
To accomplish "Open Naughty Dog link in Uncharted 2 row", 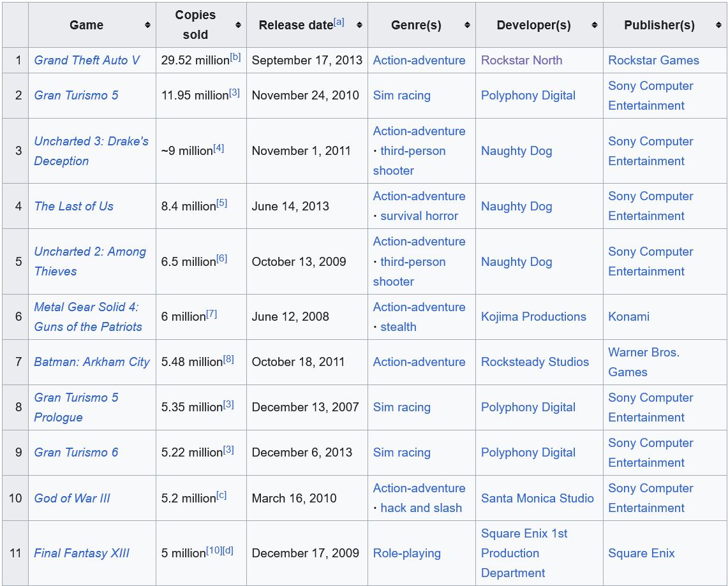I will (x=517, y=261).
